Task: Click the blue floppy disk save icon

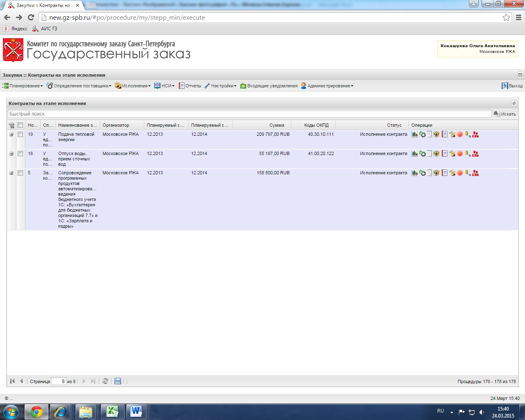Action: coord(118,381)
